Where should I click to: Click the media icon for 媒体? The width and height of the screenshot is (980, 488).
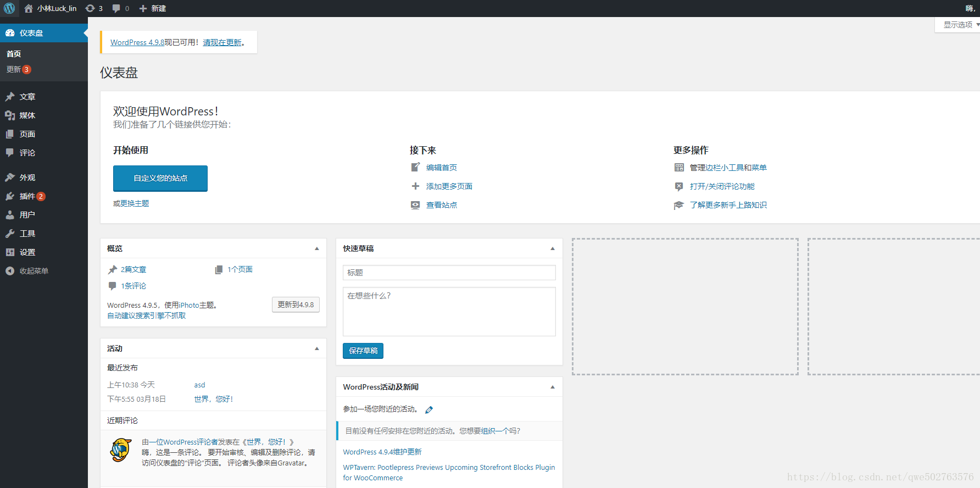10,115
